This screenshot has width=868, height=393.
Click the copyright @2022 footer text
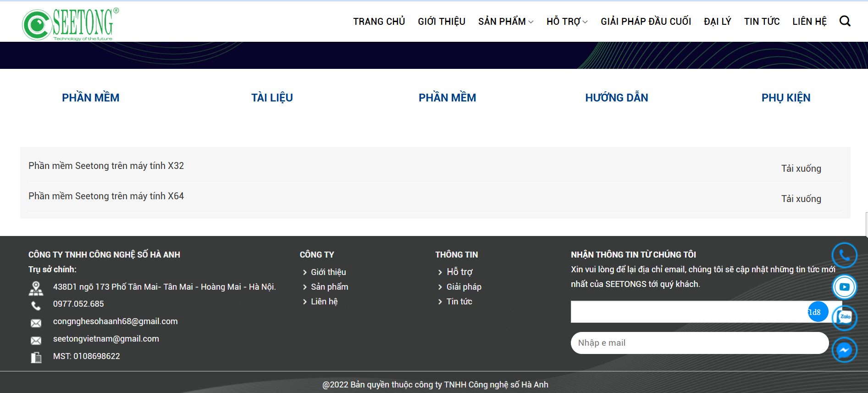tap(435, 385)
